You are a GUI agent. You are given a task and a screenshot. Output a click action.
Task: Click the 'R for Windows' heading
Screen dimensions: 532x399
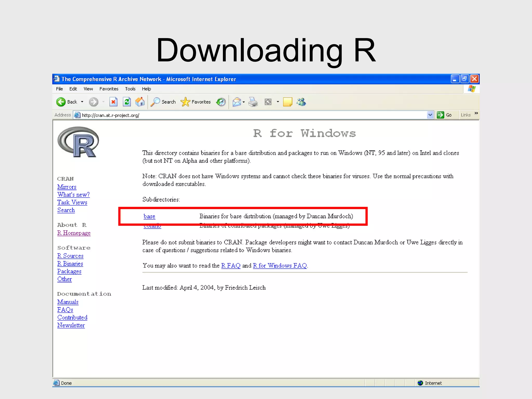tap(304, 134)
